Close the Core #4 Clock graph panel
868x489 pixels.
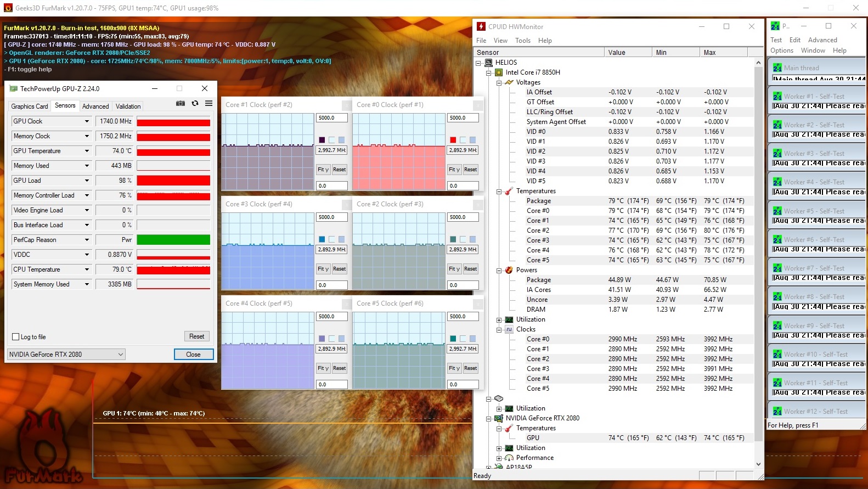click(346, 303)
